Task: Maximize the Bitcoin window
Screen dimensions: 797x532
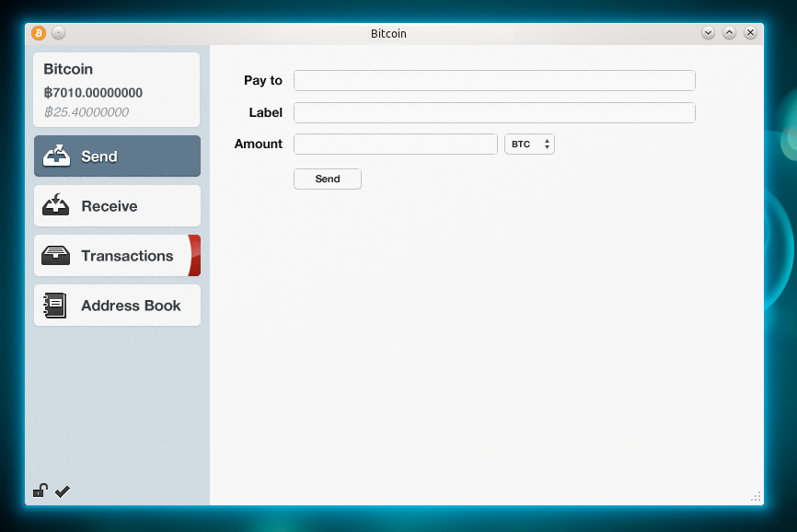Action: 730,33
